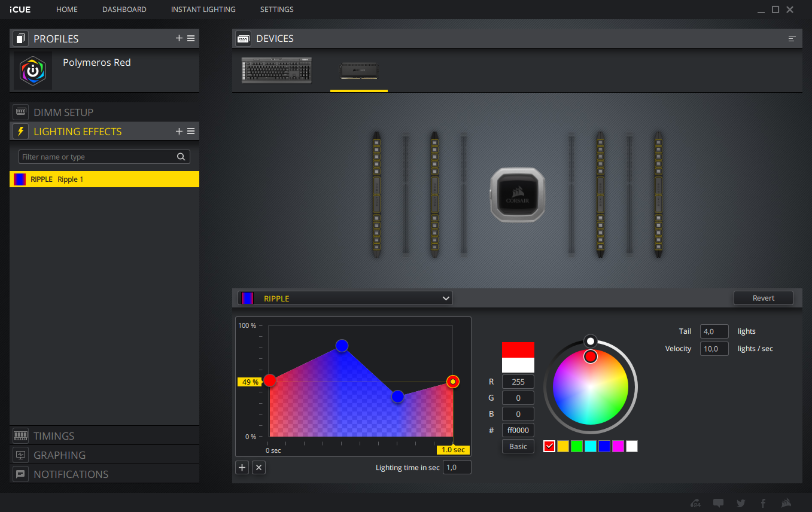Open the Twitter link icon
Viewport: 812px width, 512px height.
point(741,503)
